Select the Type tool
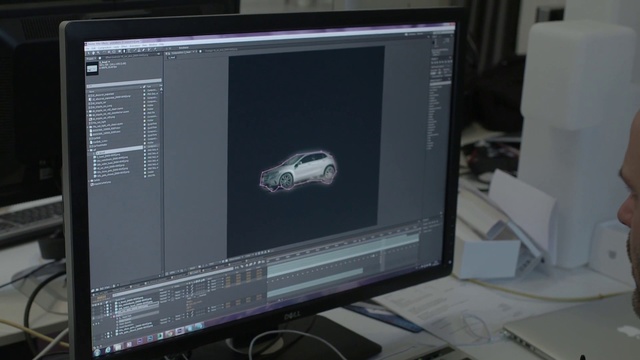 (x=129, y=51)
